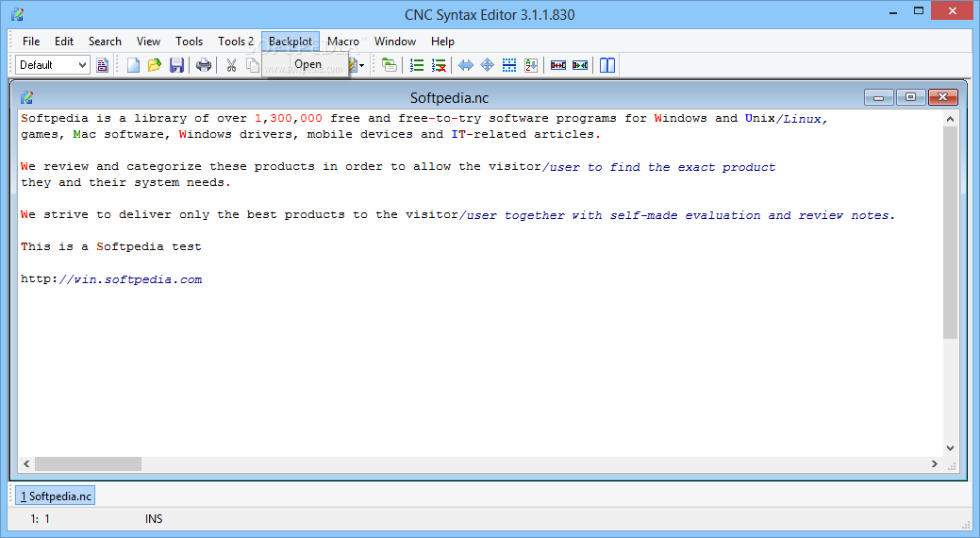The image size is (980, 538).
Task: Click the A-Z sort icon in the toolbar
Action: point(531,65)
